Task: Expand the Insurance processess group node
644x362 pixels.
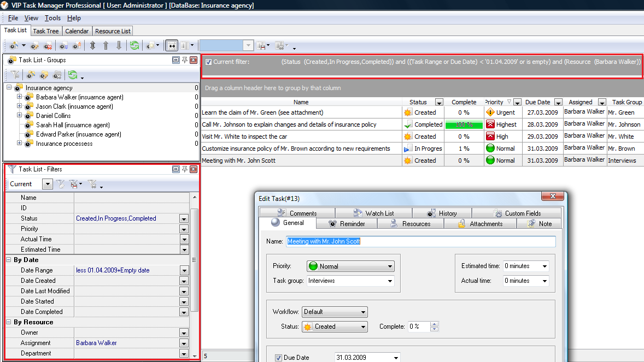Action: 19,143
